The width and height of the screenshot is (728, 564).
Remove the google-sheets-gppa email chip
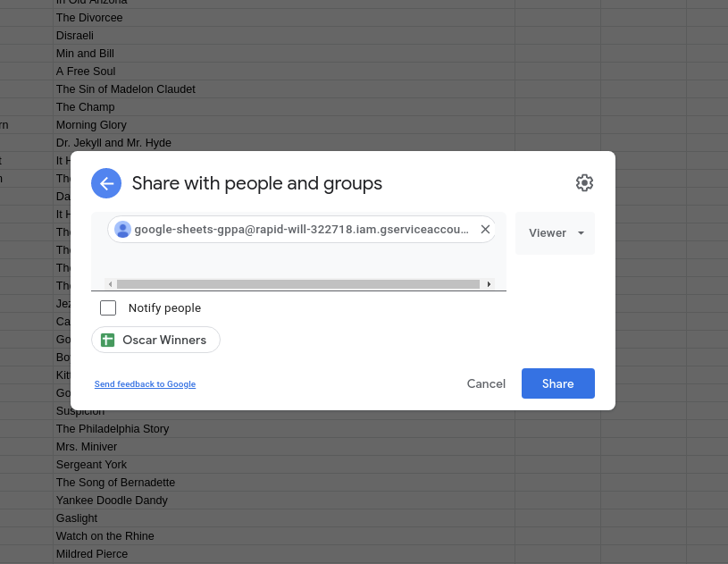click(x=485, y=229)
